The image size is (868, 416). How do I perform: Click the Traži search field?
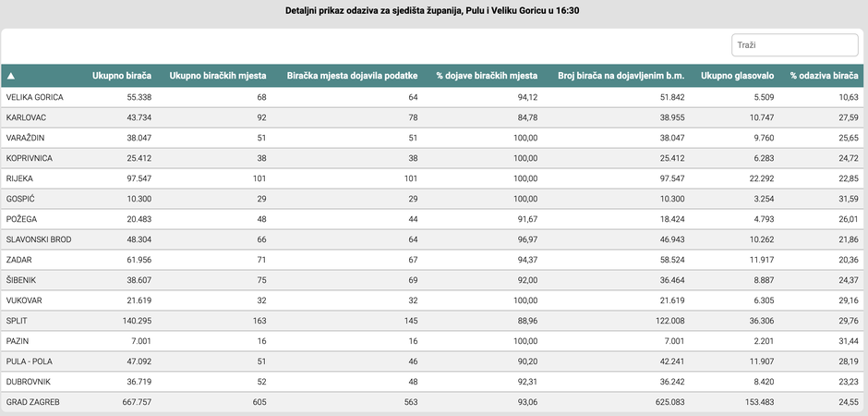[794, 45]
